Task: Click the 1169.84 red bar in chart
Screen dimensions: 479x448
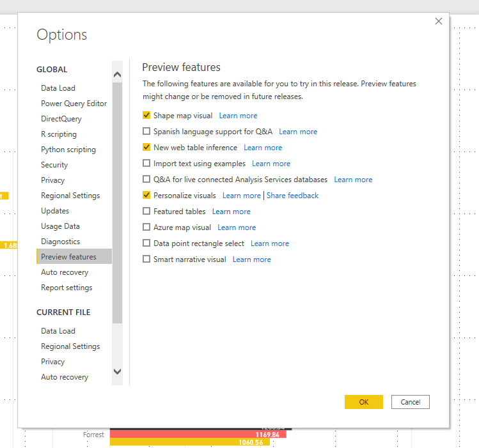Action: [x=198, y=435]
